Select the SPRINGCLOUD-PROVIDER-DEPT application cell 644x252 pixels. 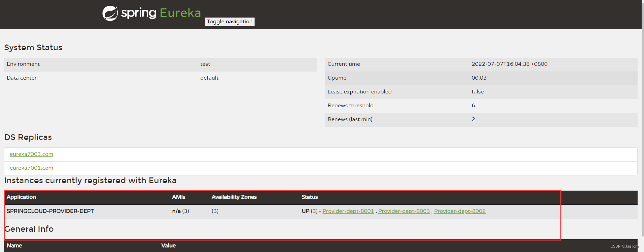[x=50, y=211]
